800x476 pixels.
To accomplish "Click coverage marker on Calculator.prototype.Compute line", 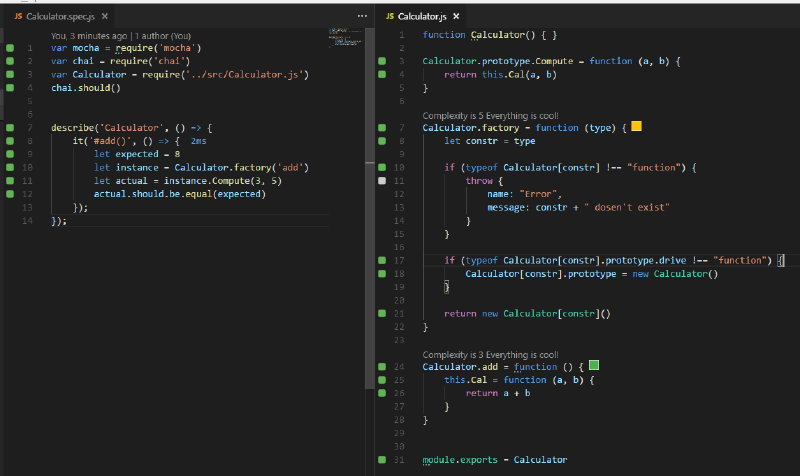I will (x=382, y=62).
